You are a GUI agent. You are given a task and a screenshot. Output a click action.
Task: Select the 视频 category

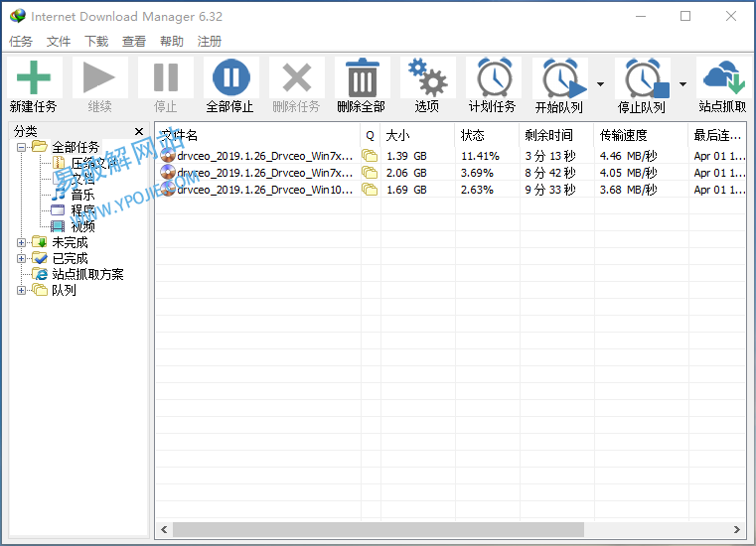pos(82,226)
